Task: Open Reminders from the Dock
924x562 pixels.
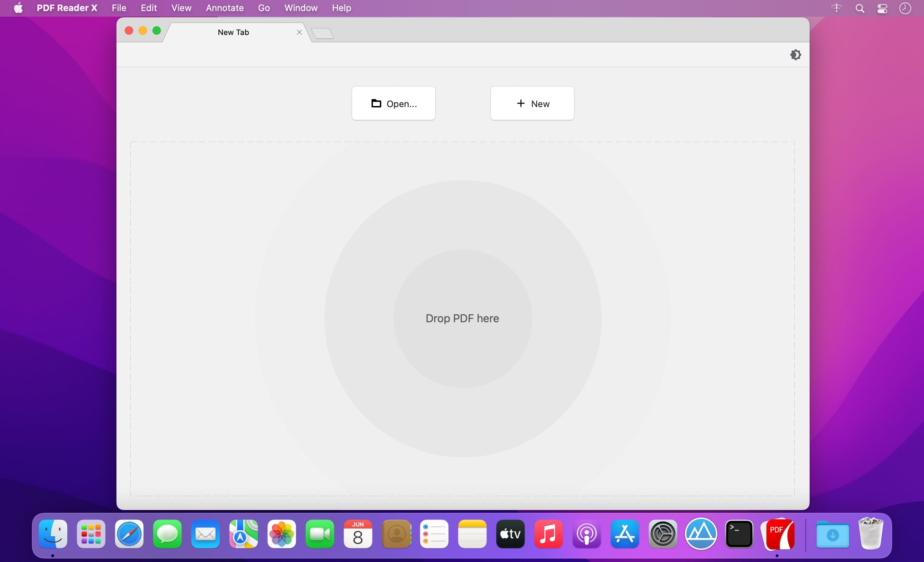Action: 434,534
